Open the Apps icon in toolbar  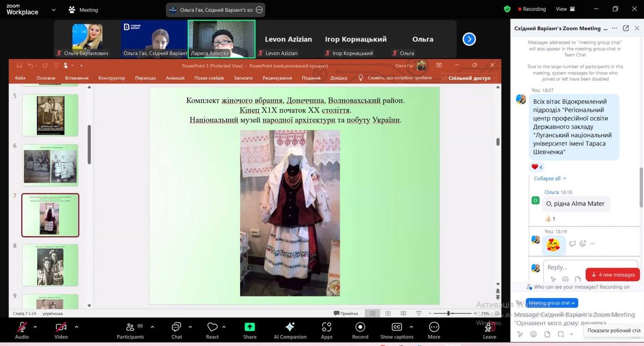pyautogui.click(x=327, y=327)
